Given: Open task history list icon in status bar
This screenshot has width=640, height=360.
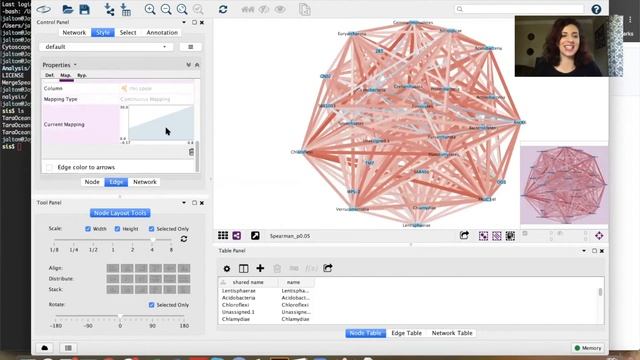Looking at the screenshot, I should (x=68, y=348).
